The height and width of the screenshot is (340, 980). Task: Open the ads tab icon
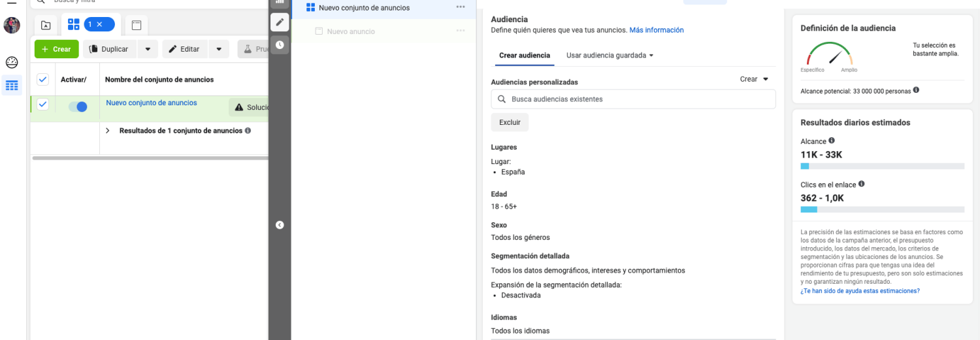pos(137,25)
